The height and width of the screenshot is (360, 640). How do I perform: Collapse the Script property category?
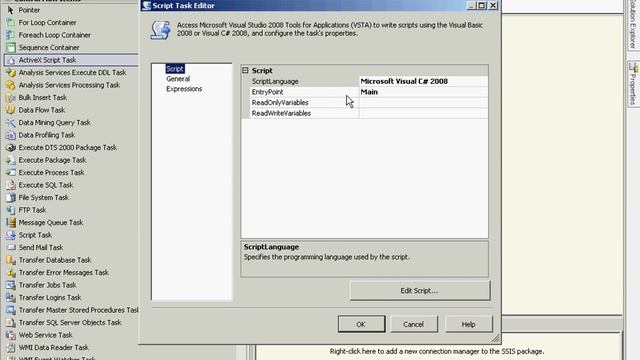[x=245, y=71]
